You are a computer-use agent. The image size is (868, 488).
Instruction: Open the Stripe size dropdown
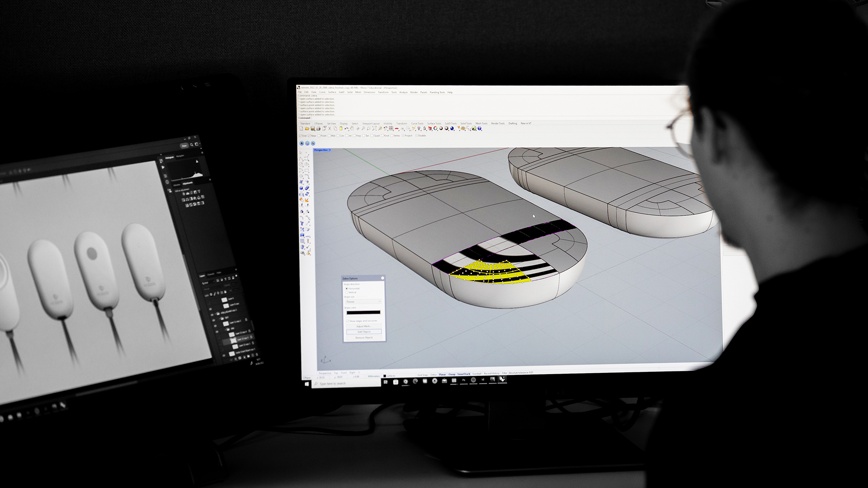[363, 302]
